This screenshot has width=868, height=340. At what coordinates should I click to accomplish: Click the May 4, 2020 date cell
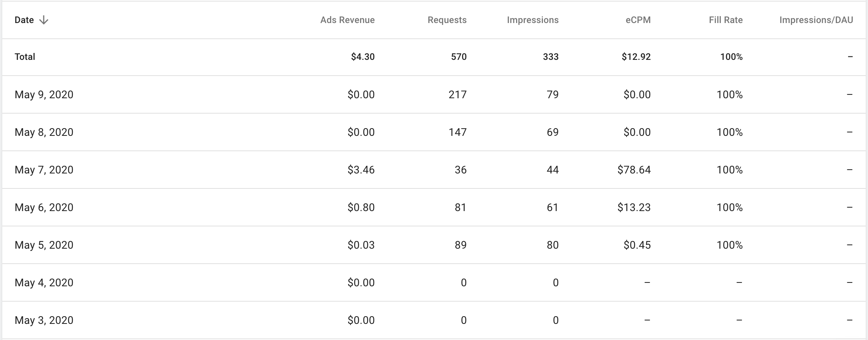44,283
